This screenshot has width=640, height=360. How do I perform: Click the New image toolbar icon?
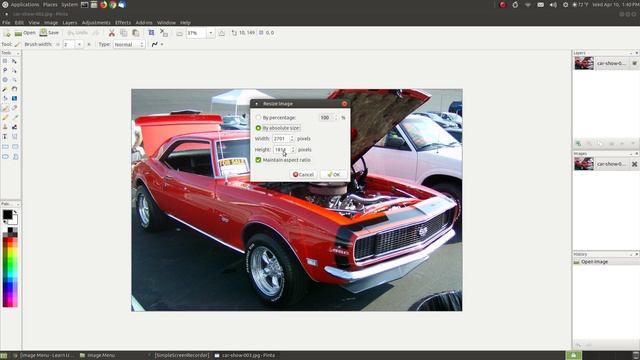click(x=7, y=33)
